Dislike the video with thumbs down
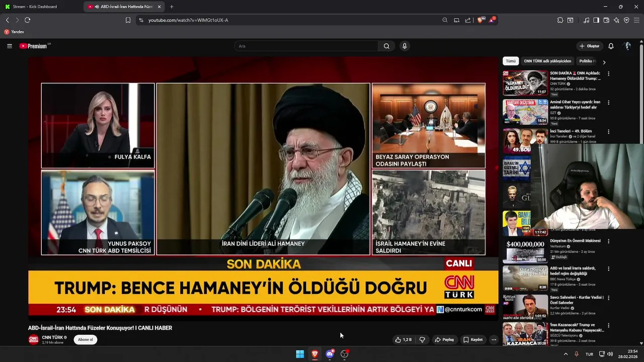The height and width of the screenshot is (362, 644). (x=422, y=340)
